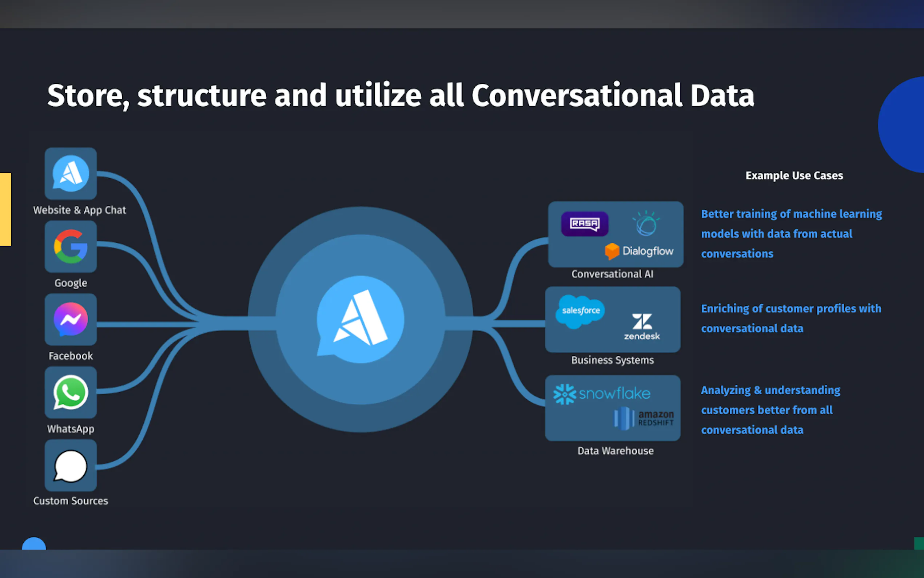This screenshot has width=924, height=578.
Task: Click the Example Use Cases heading
Action: (x=794, y=175)
